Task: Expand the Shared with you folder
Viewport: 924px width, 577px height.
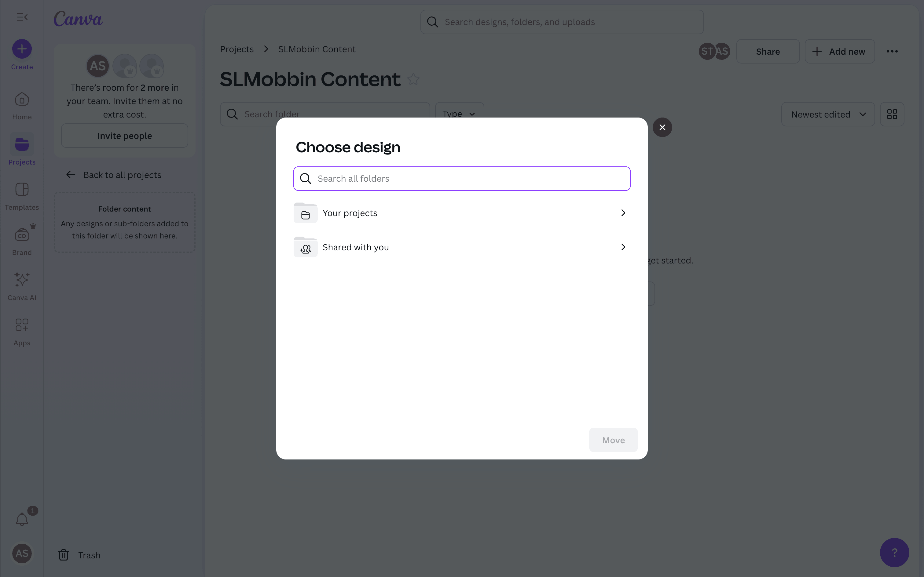Action: (x=461, y=247)
